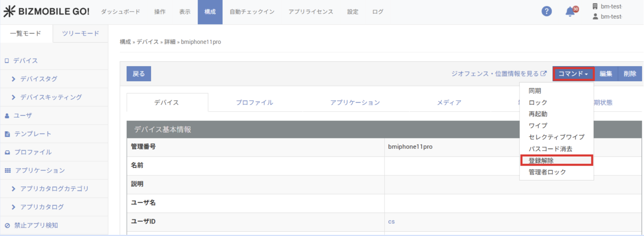Select 登録解除 from the command menu
This screenshot has height=236, width=644.
click(541, 160)
